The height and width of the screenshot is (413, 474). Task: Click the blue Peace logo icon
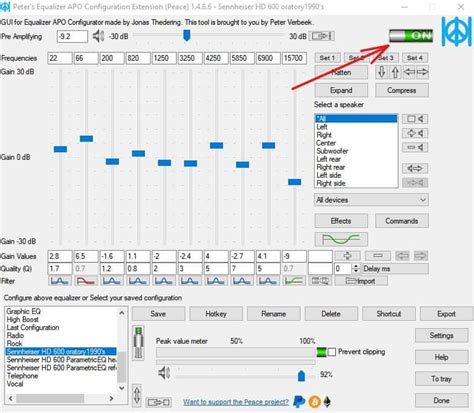456,32
